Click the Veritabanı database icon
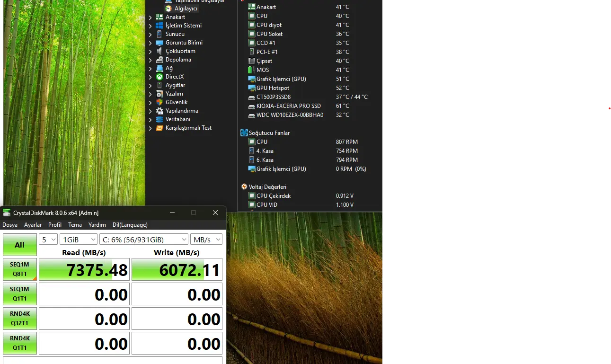Image resolution: width=611 pixels, height=364 pixels. (x=159, y=119)
